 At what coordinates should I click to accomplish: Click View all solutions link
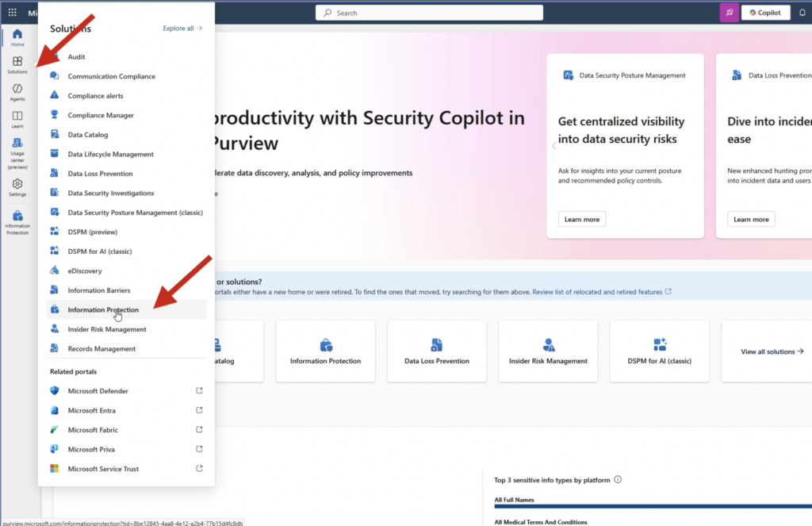pyautogui.click(x=772, y=351)
